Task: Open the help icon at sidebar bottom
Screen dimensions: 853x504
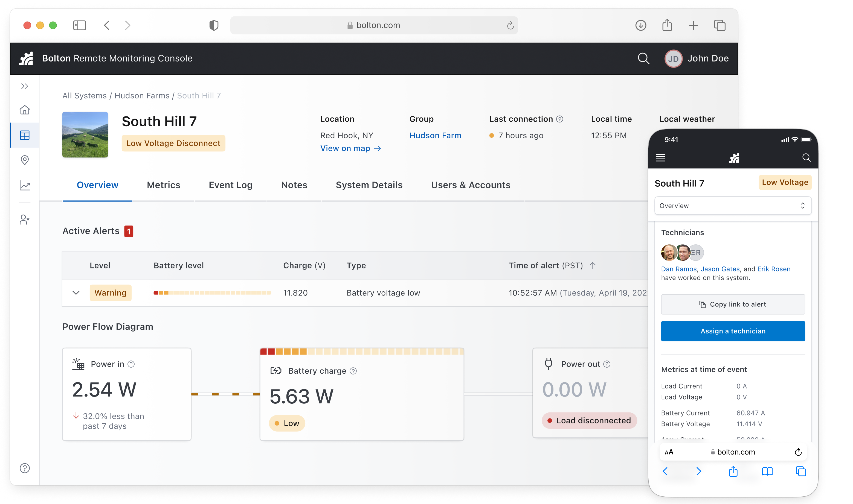Action: 25,468
